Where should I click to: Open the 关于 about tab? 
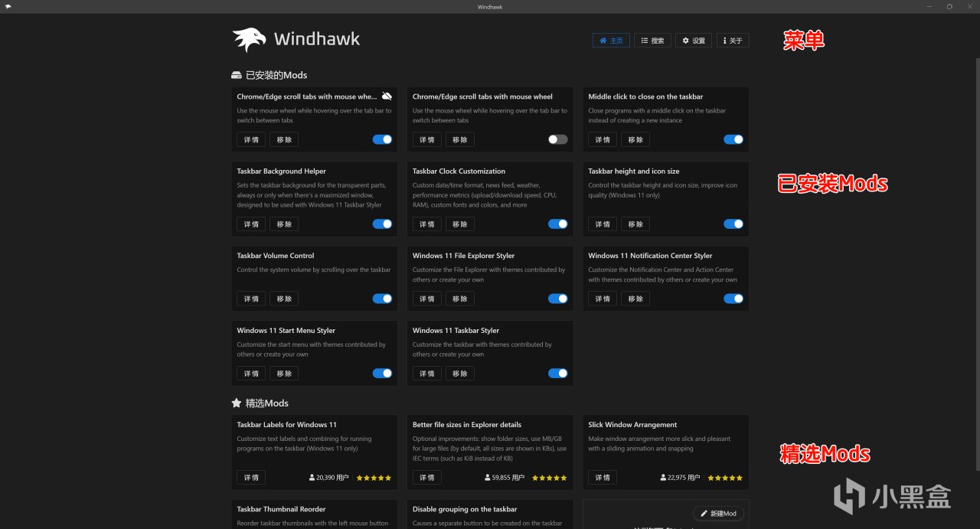pyautogui.click(x=733, y=41)
